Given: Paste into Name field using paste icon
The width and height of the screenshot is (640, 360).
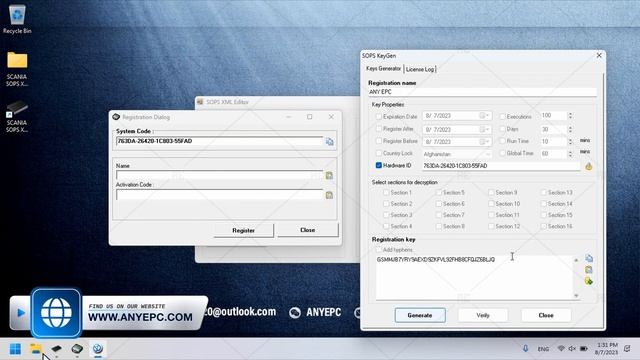Looking at the screenshot, I should pyautogui.click(x=329, y=176).
